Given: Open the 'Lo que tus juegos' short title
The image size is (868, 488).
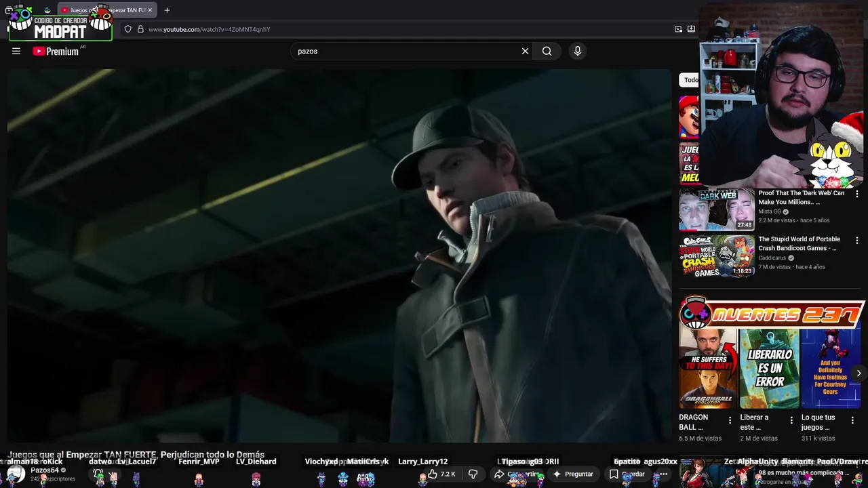Looking at the screenshot, I should (818, 422).
